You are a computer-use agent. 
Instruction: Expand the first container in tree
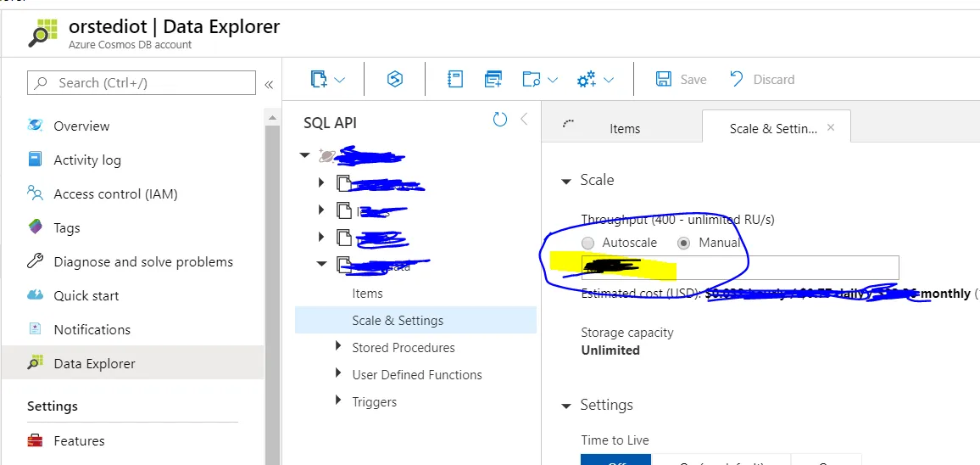point(321,182)
